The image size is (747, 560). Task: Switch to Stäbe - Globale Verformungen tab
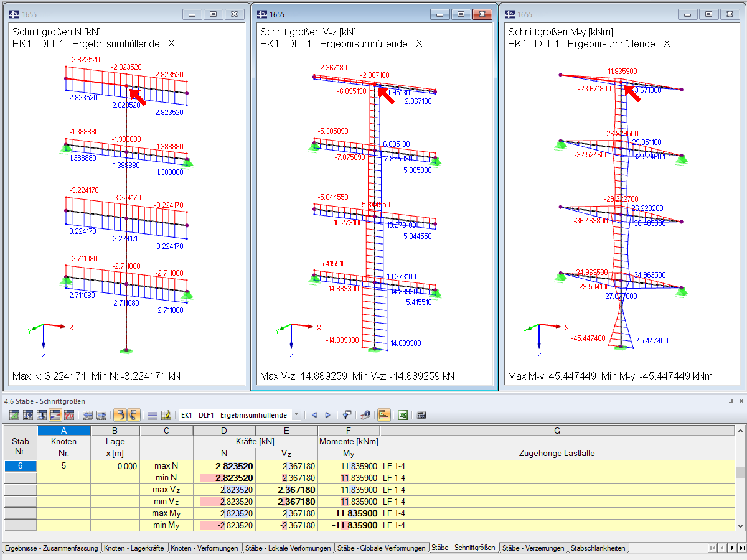click(382, 548)
